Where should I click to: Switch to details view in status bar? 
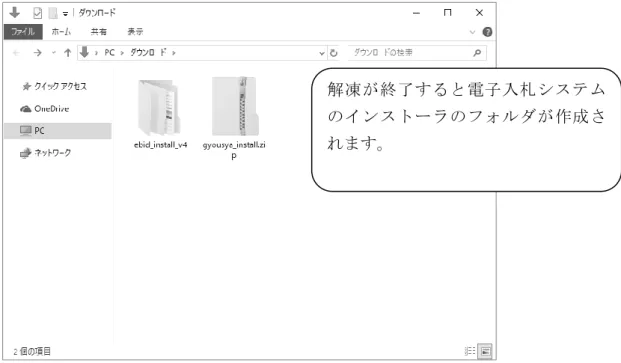tap(470, 351)
